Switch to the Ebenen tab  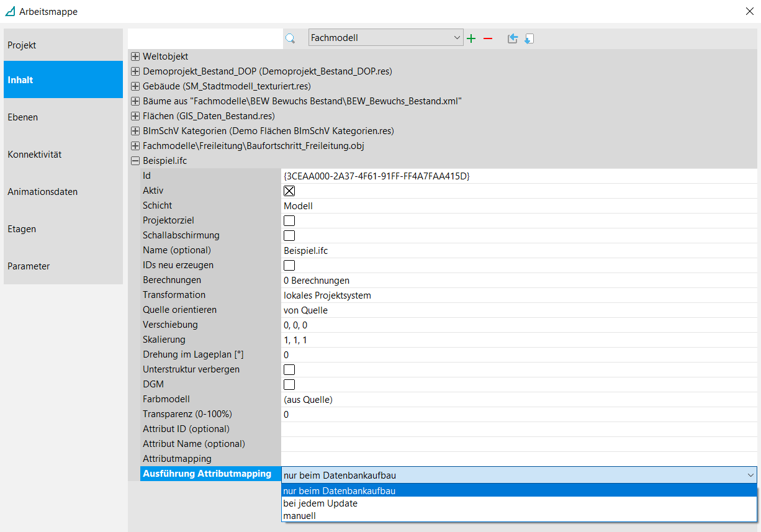63,117
